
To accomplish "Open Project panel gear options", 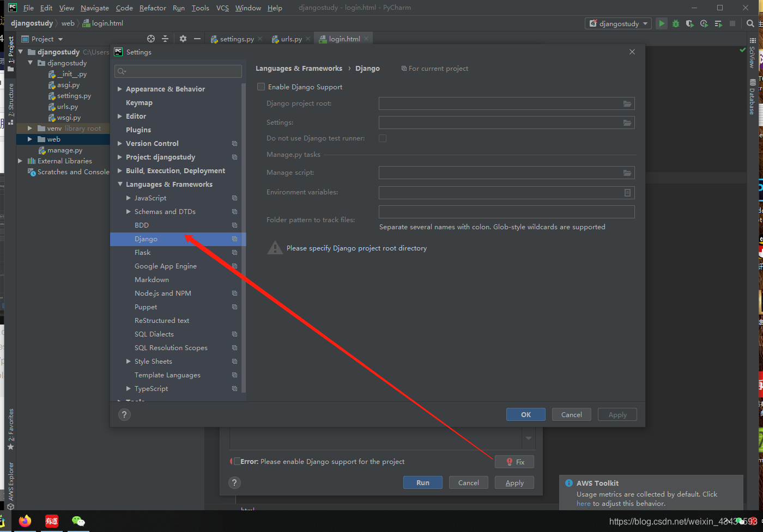I will click(183, 39).
